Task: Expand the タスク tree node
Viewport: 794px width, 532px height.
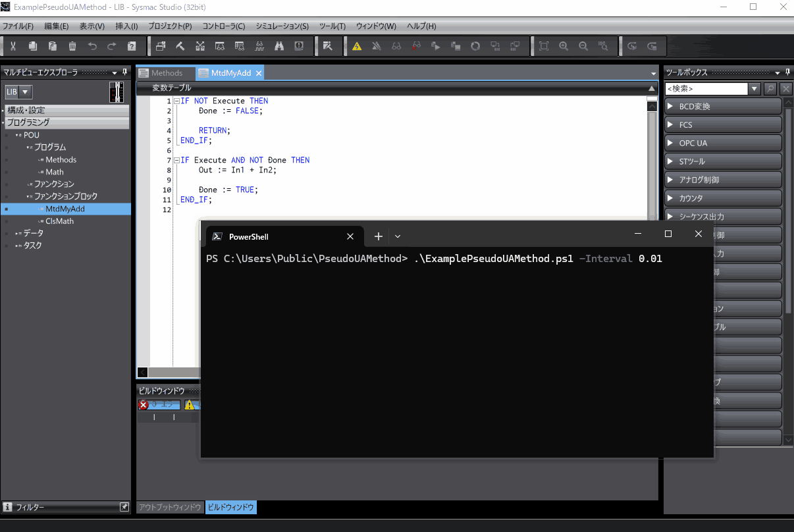Action: (x=18, y=246)
